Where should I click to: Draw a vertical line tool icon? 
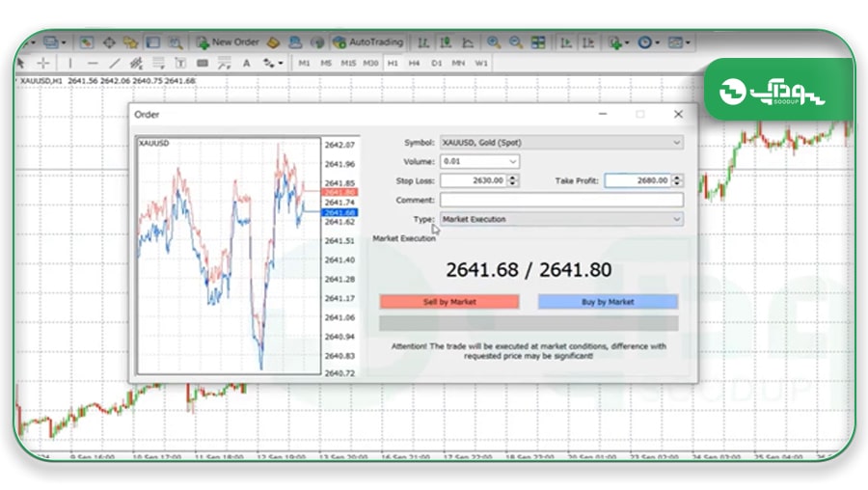coord(69,63)
